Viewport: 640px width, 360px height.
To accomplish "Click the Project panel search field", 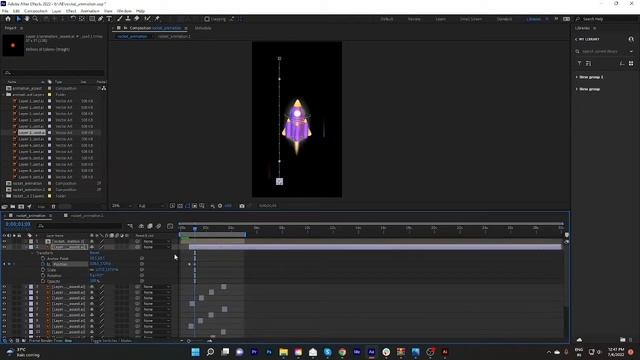I will click(x=53, y=73).
